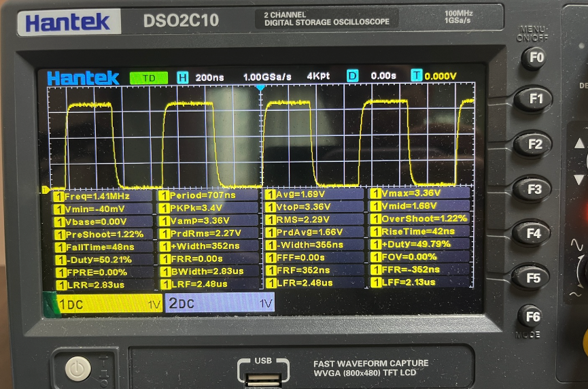The image size is (588, 389).
Task: Click the -Duty=50.21% measurement
Action: (x=104, y=260)
